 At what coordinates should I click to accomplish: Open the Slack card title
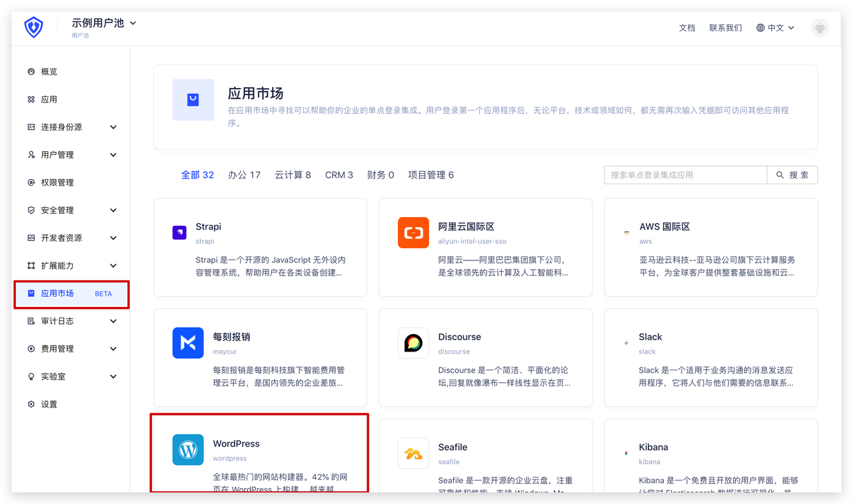[650, 337]
